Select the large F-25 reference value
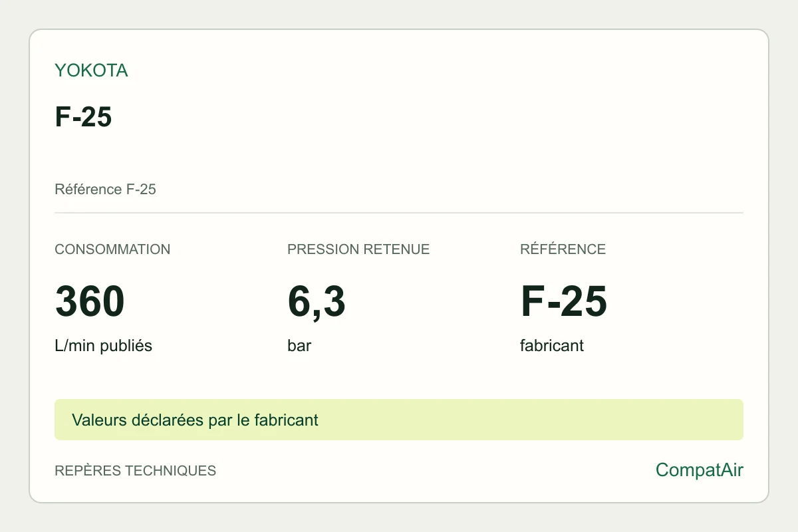 tap(563, 301)
